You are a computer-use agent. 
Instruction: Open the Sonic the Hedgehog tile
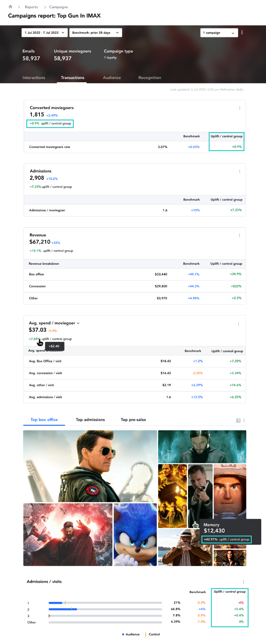pos(135,535)
